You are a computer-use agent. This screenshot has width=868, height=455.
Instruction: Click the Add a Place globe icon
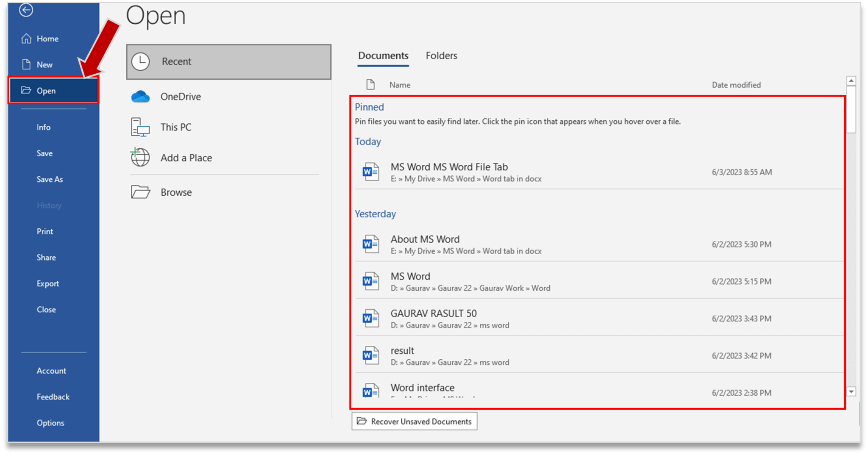click(140, 157)
